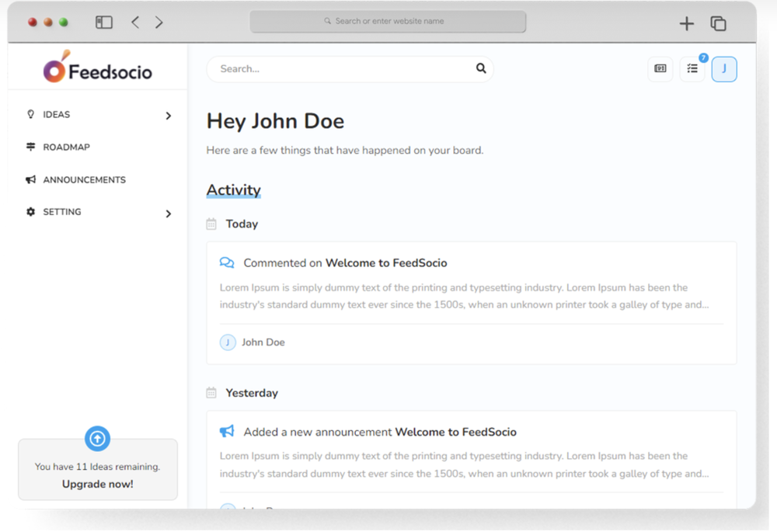This screenshot has width=777, height=532.
Task: Click the Lorem Ipsum text in Yesterday card
Action: [465, 464]
